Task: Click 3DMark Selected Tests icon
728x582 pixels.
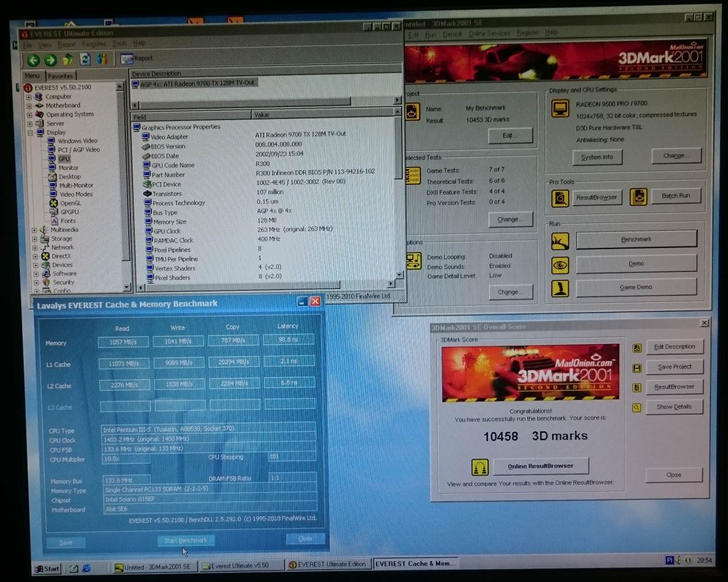Action: pyautogui.click(x=412, y=175)
